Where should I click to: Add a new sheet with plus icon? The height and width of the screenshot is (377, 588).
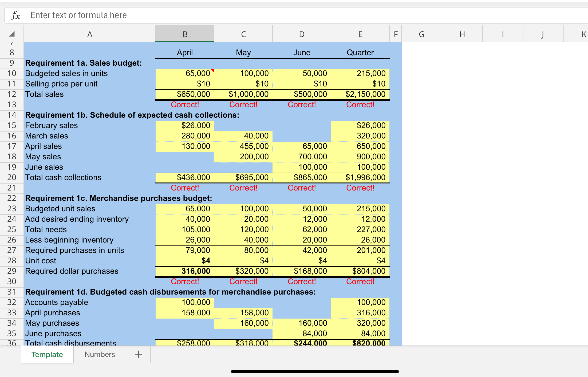click(138, 354)
